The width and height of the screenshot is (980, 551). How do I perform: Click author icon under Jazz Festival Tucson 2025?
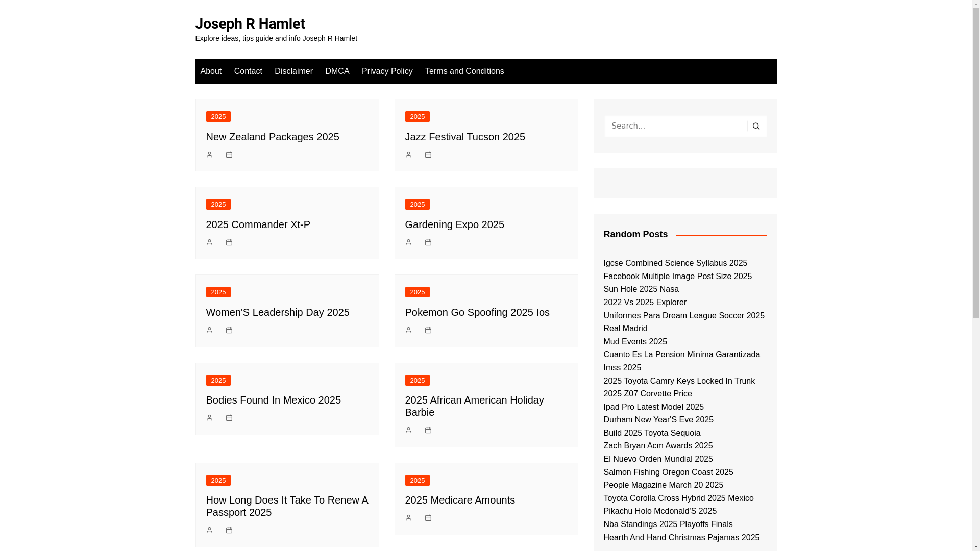click(x=408, y=155)
